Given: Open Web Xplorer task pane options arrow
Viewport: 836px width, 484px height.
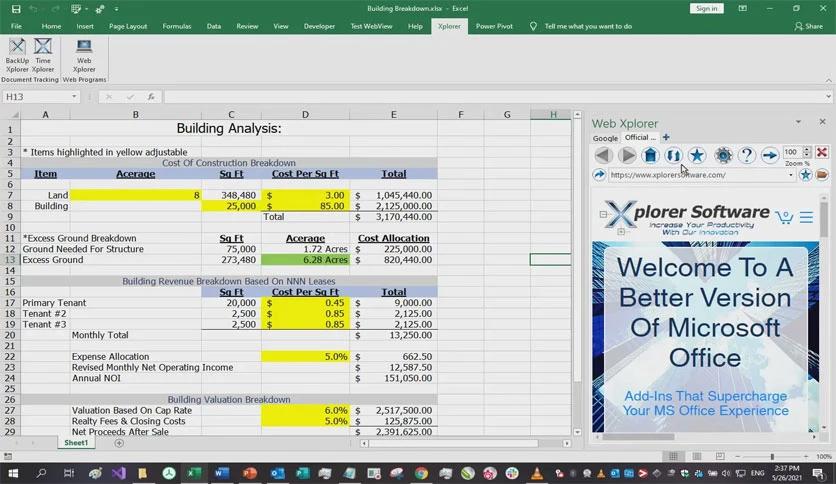Looking at the screenshot, I should coord(798,122).
